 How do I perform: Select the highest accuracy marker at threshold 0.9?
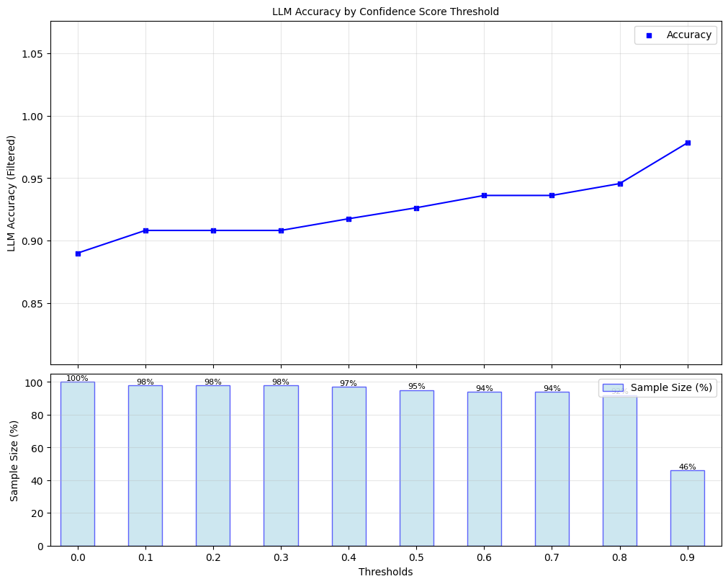tap(688, 143)
